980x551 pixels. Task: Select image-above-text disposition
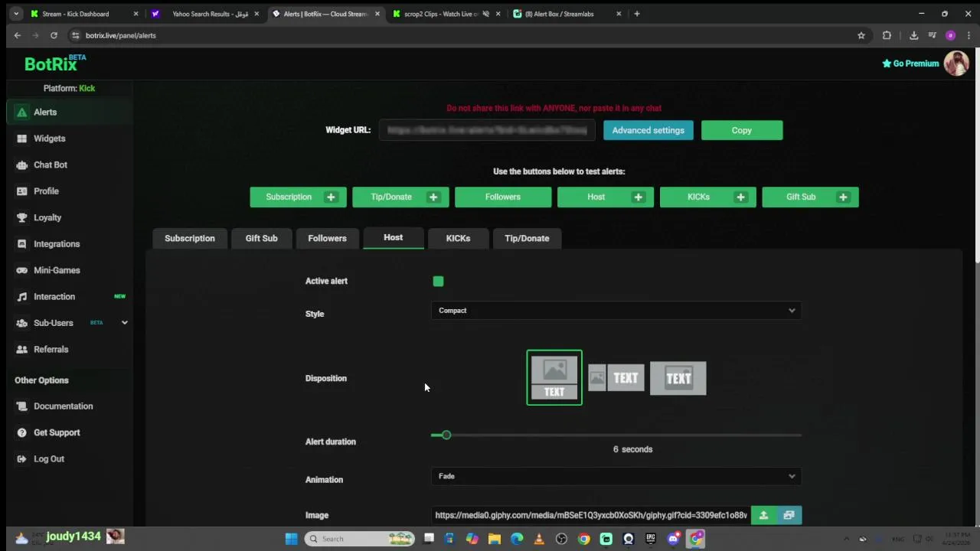554,378
